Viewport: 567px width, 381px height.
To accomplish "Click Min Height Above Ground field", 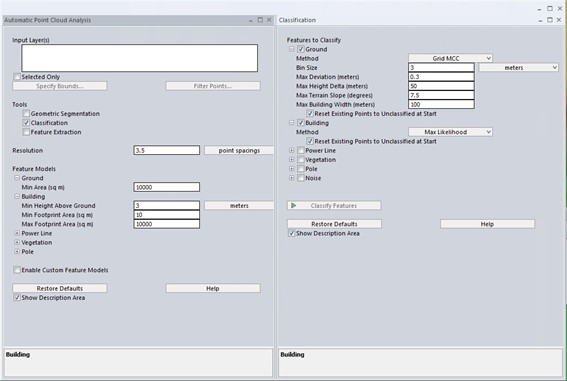I will tap(166, 206).
